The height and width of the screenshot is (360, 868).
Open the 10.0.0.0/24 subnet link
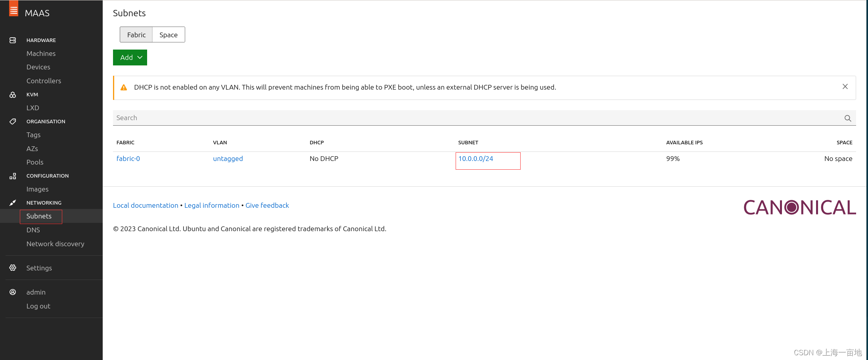coord(475,159)
